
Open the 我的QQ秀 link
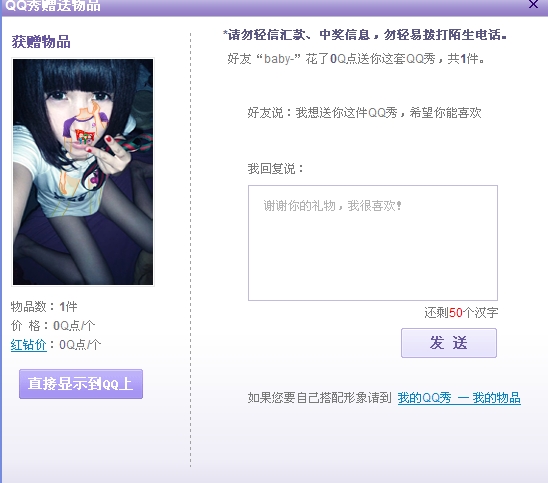coord(424,398)
